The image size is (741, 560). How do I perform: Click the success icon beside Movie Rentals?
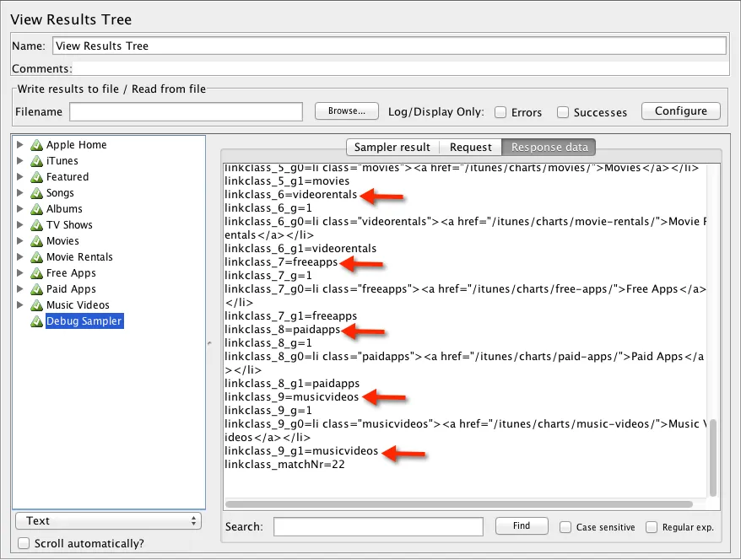click(x=35, y=257)
